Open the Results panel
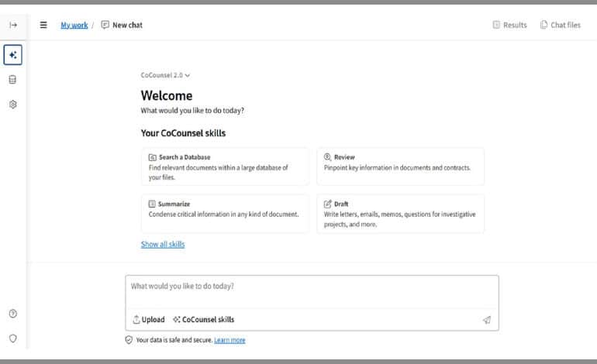Viewport: 597px width, 364px height. [510, 25]
